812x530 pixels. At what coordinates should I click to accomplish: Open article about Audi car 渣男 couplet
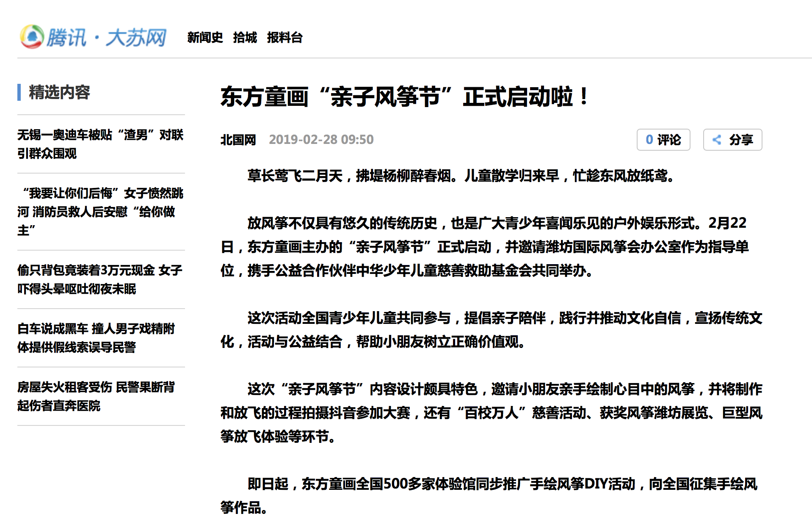[x=100, y=144]
